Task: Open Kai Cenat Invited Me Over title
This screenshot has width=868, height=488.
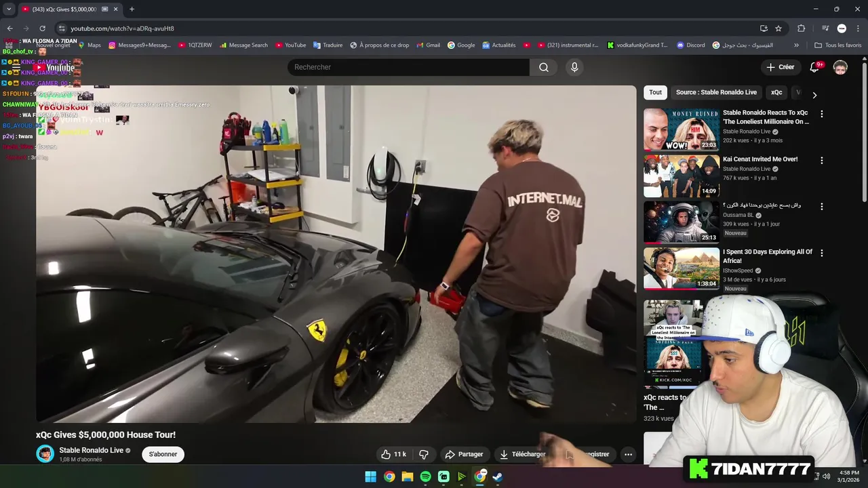Action: point(760,159)
